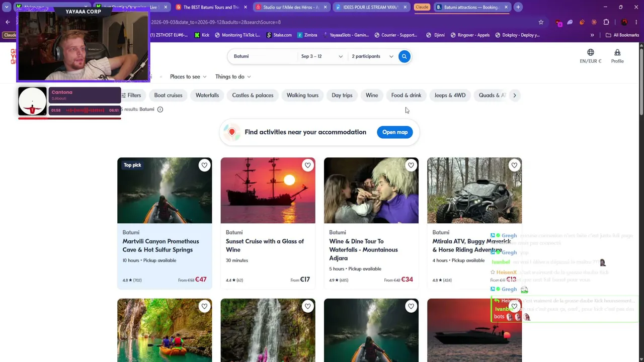Open the Filters panel
This screenshot has height=362, width=644.
(131, 95)
